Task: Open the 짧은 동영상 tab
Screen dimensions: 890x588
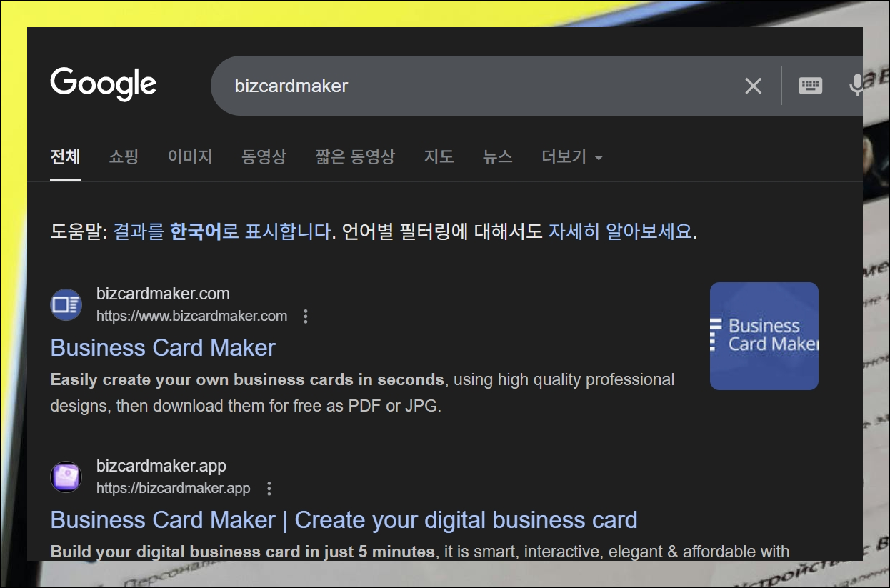Action: click(x=355, y=156)
